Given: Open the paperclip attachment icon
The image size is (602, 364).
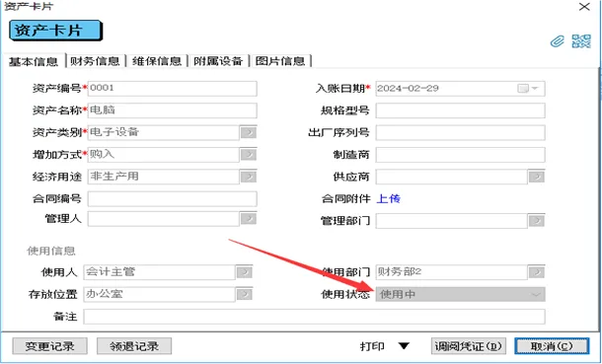Looking at the screenshot, I should point(557,41).
